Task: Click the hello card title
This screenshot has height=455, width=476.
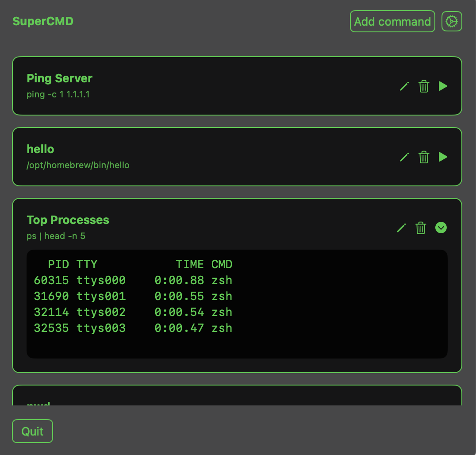Action: [x=40, y=149]
